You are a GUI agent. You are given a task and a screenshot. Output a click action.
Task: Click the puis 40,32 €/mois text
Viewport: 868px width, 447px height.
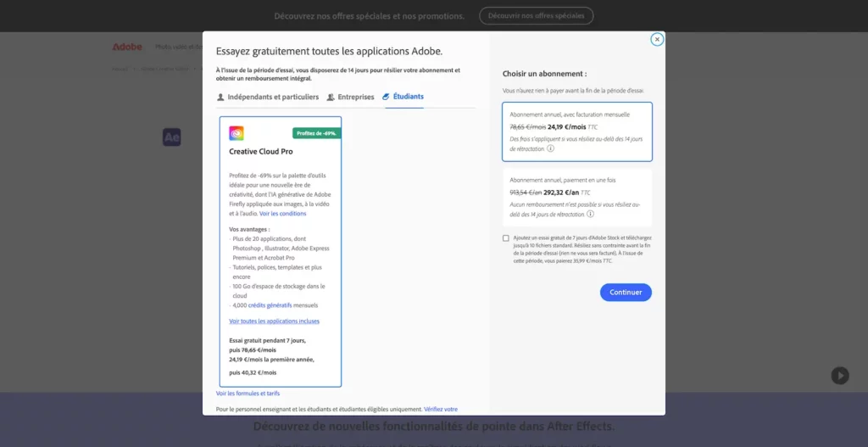(x=253, y=372)
